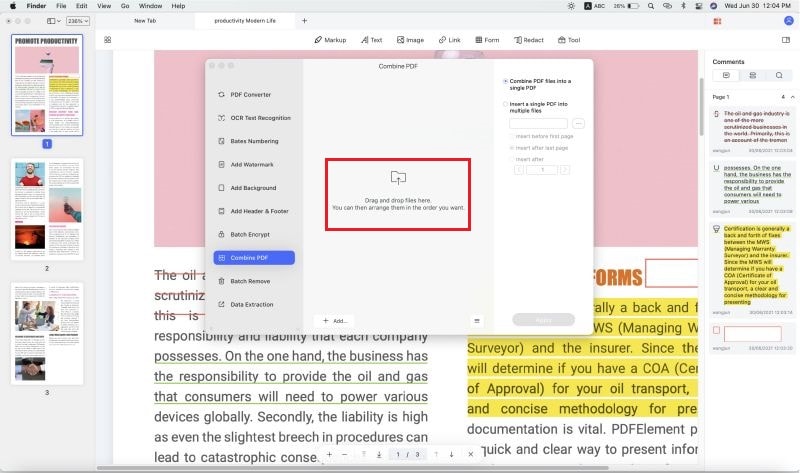This screenshot has height=473, width=800.
Task: Select the Text editing tool
Action: (x=371, y=40)
